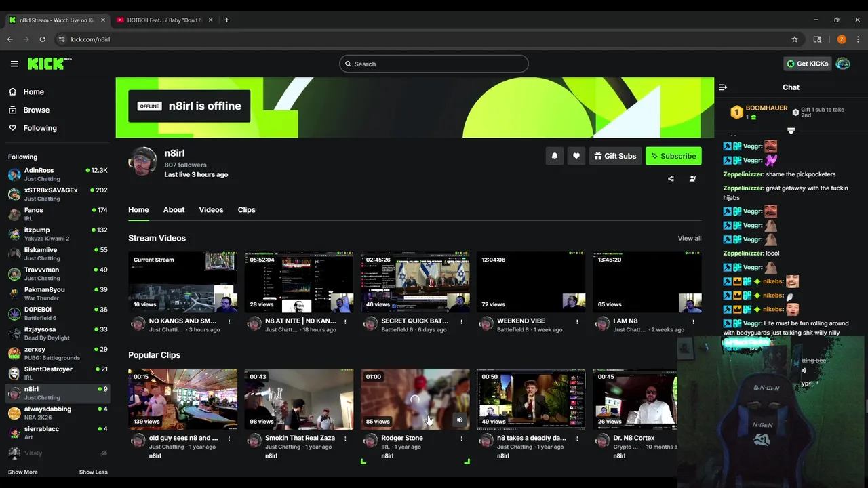Play the n8 takes a deadly clip
Screen dimensions: 868x488
pos(531,399)
